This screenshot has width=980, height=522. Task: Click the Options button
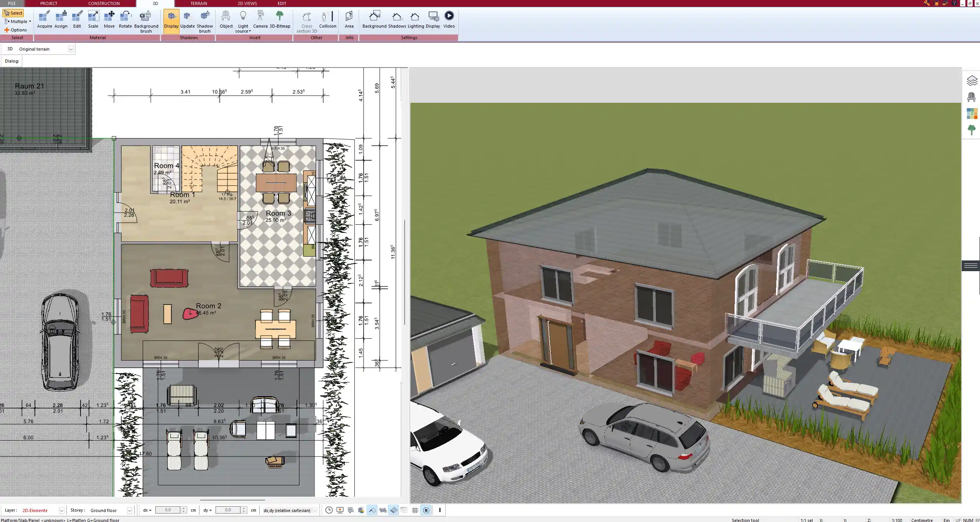coord(17,30)
